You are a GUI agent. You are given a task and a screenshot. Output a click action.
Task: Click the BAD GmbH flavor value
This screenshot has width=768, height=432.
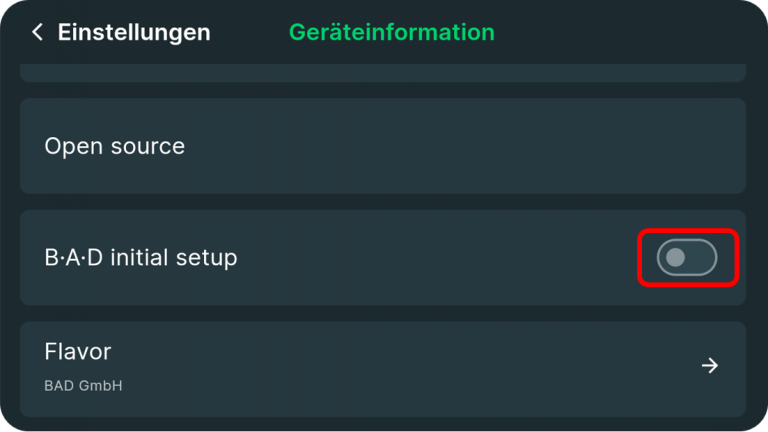pos(83,385)
